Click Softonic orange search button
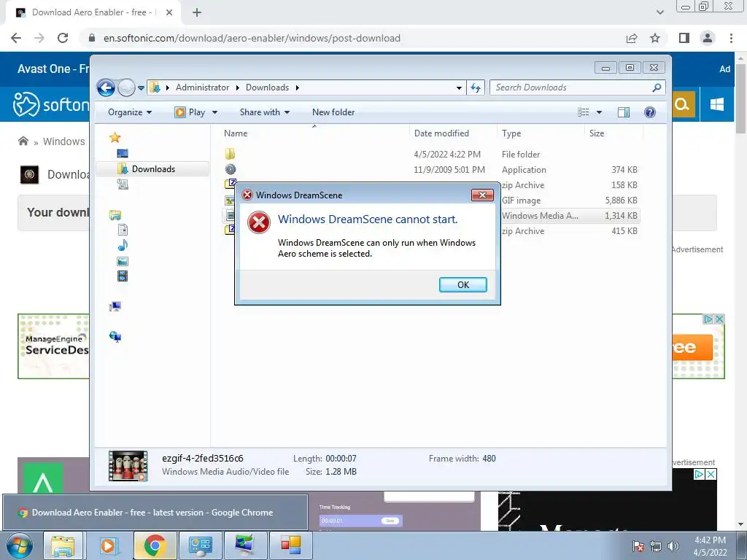The width and height of the screenshot is (747, 560). [x=682, y=104]
